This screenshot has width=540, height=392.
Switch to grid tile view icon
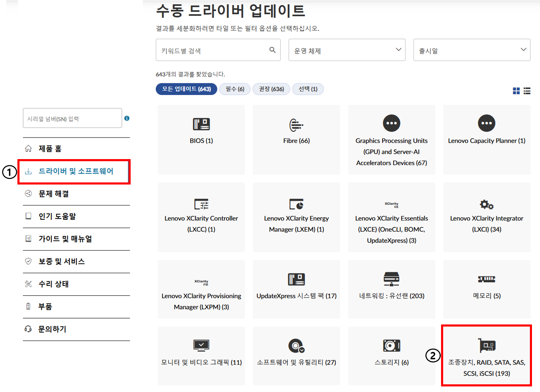(x=516, y=91)
